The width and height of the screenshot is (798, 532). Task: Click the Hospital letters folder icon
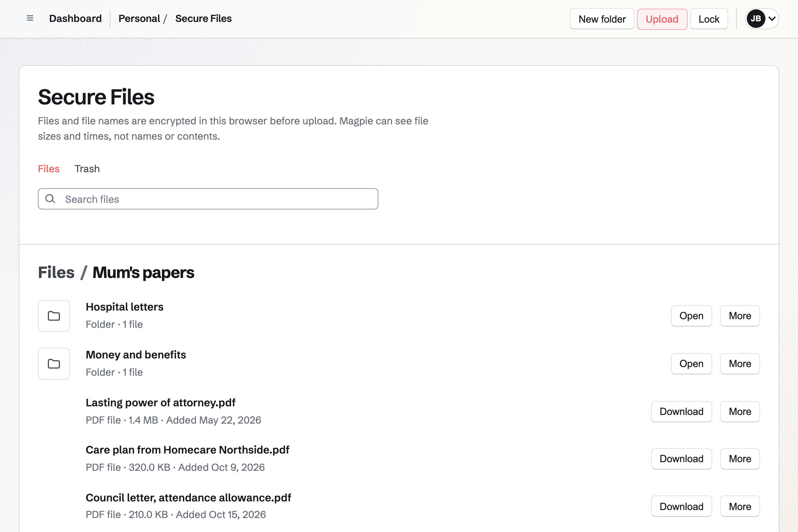point(54,316)
